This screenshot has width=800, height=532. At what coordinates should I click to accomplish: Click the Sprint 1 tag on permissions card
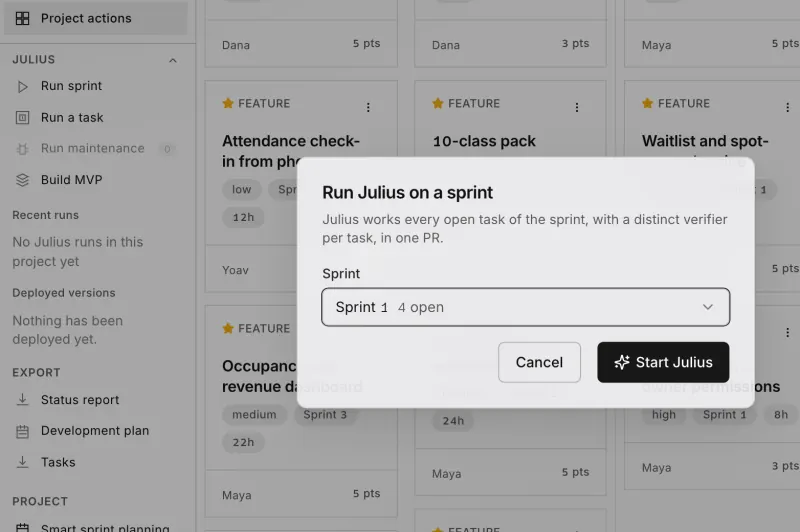pyautogui.click(x=724, y=415)
